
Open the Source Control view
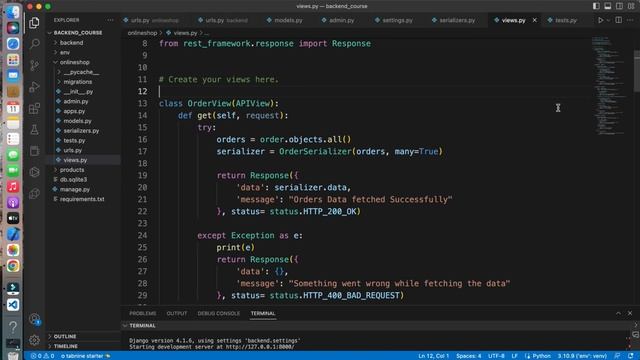click(x=34, y=65)
